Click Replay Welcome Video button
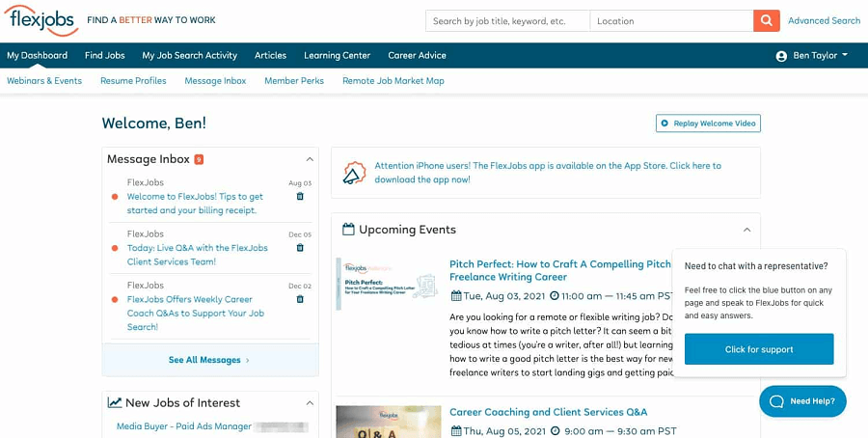Screen dimensions: 868x438 [x=708, y=123]
